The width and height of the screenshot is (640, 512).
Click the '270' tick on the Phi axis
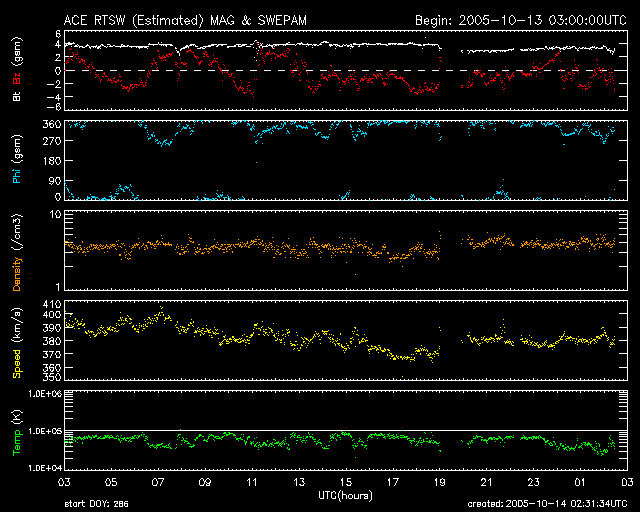point(52,141)
